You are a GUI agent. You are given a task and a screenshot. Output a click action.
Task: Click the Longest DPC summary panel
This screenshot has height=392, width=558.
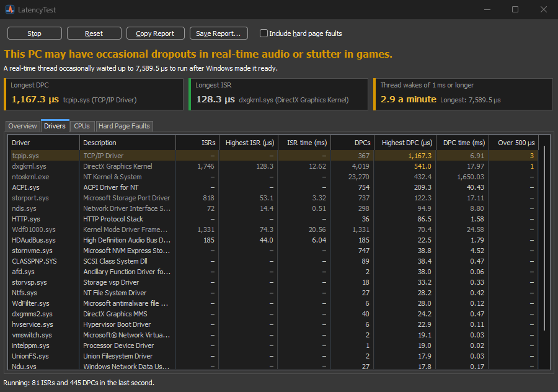point(94,94)
